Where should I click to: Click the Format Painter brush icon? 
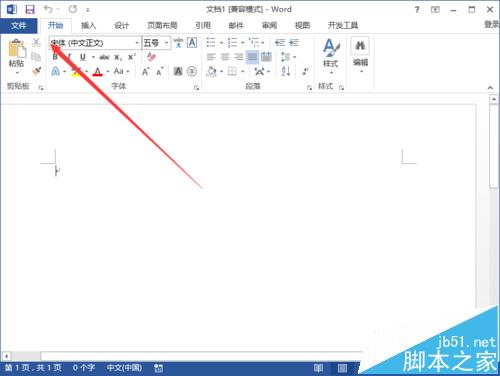pyautogui.click(x=36, y=71)
